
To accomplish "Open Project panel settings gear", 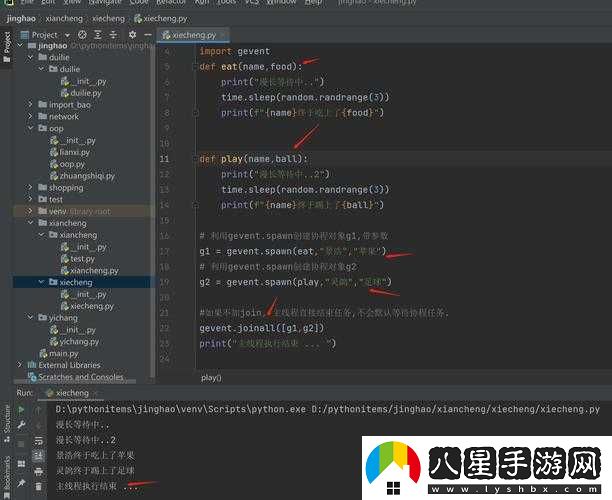I will pyautogui.click(x=132, y=35).
